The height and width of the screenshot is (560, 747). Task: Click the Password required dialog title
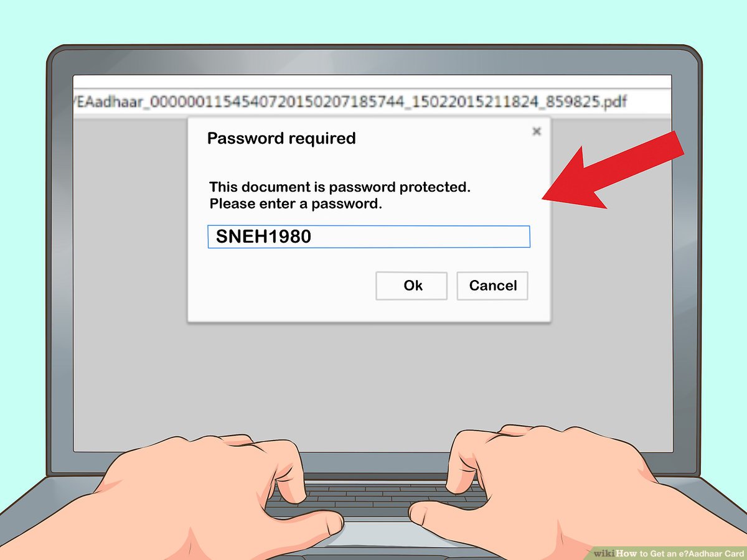click(281, 138)
